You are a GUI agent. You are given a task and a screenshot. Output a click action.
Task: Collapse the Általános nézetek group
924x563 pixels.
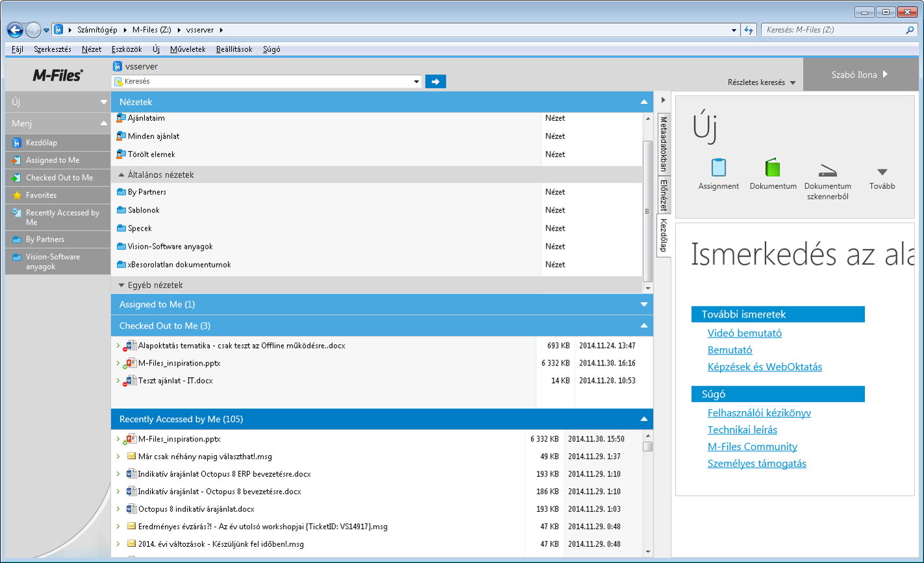(122, 175)
